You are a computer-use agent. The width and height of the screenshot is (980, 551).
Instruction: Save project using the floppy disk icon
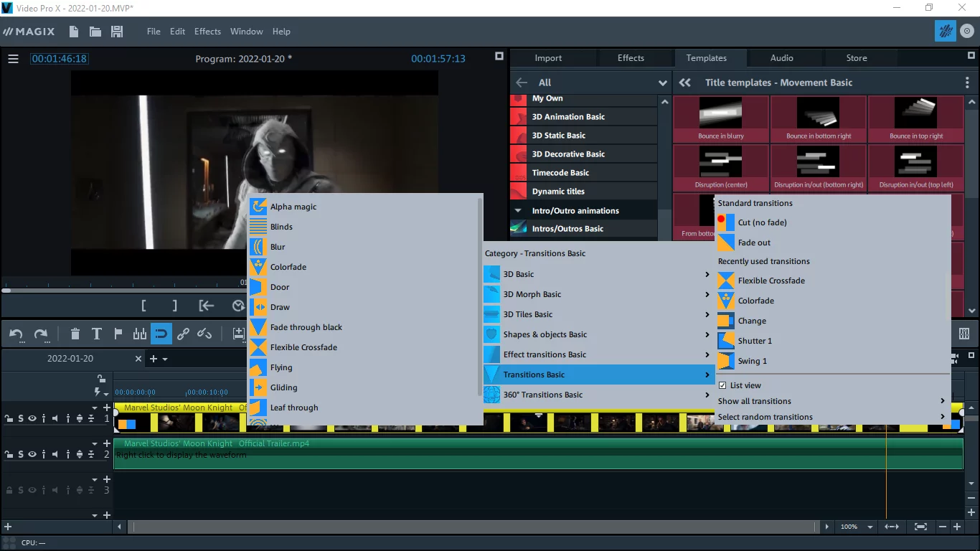point(117,32)
